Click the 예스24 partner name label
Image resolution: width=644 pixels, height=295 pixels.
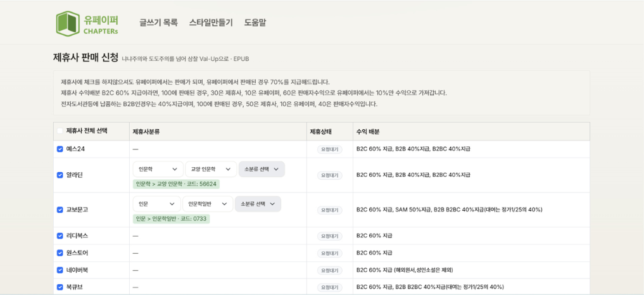[x=75, y=149]
